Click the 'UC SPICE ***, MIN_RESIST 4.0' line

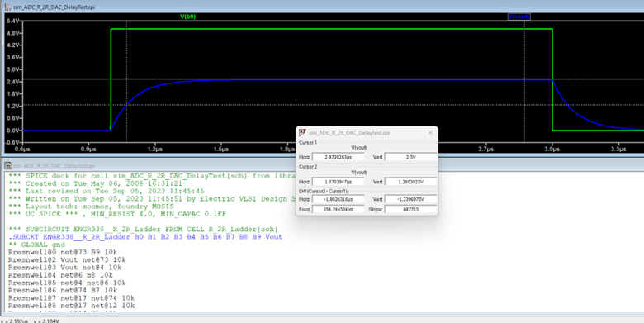pyautogui.click(x=117, y=214)
